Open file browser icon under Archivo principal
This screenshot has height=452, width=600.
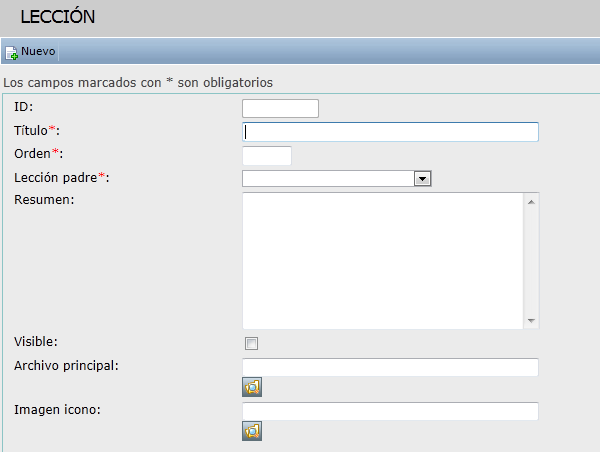coord(252,387)
